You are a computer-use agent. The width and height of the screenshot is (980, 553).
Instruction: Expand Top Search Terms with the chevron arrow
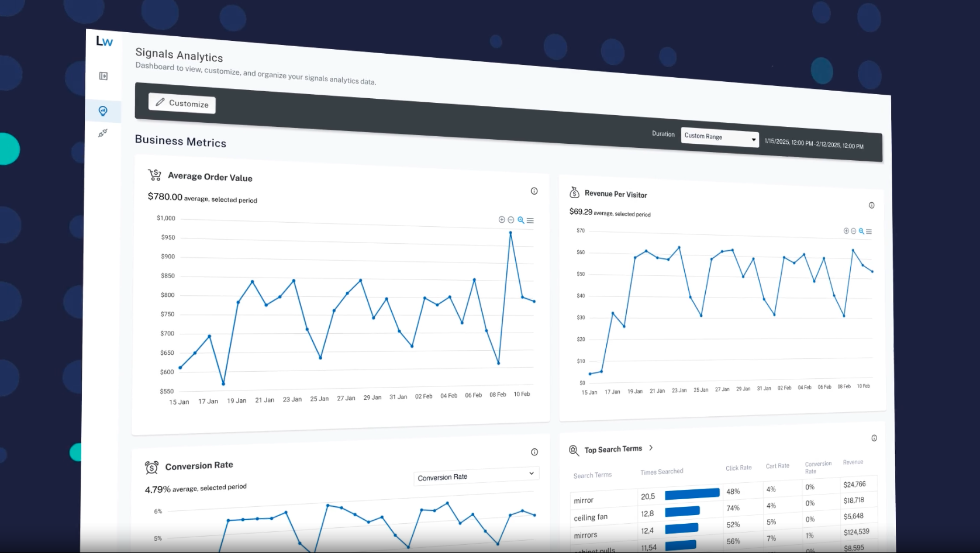click(651, 447)
